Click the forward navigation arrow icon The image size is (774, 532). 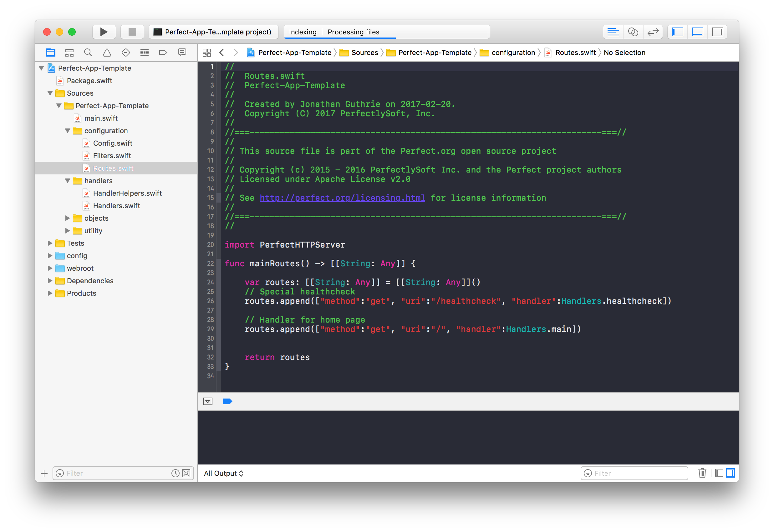point(234,52)
